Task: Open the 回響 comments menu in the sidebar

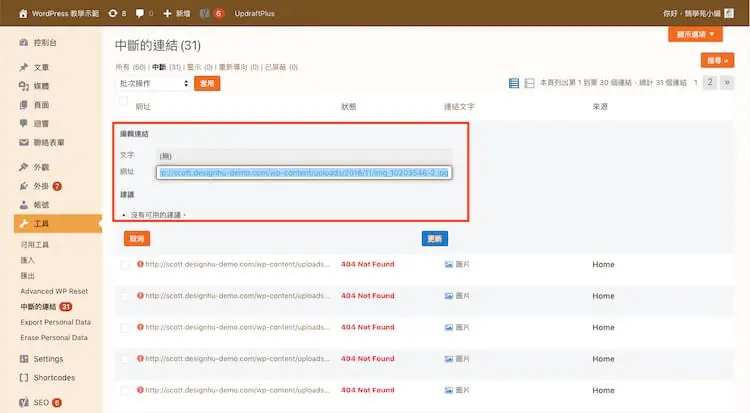Action: coord(34,123)
